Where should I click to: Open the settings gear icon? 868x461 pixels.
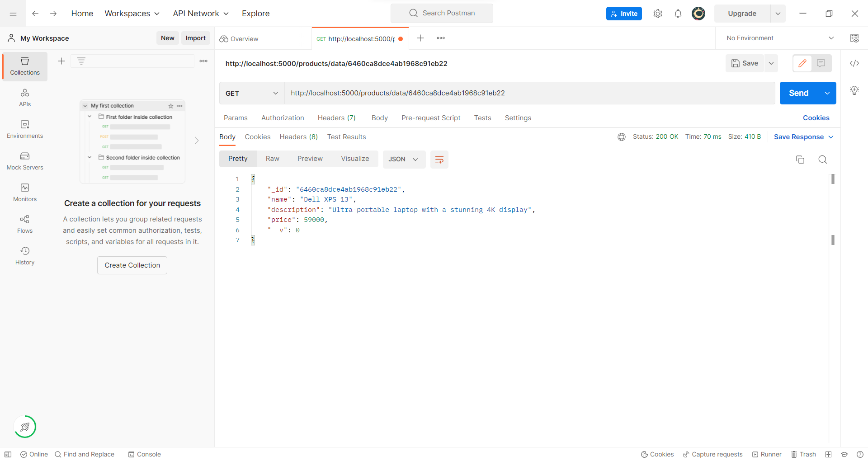click(658, 14)
